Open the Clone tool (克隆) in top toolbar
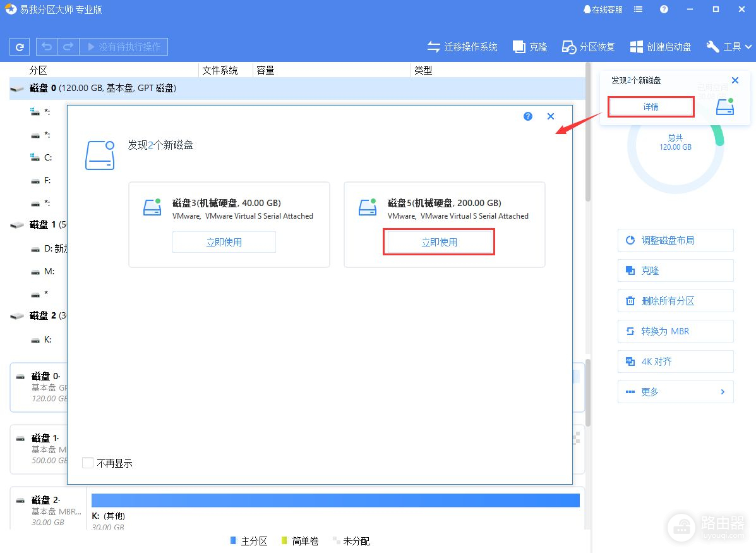 click(530, 47)
